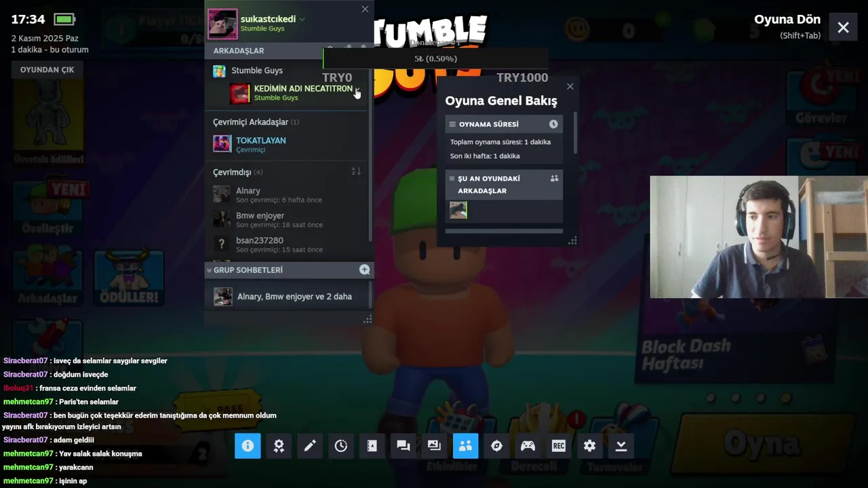Click in-game friend thumbnail in overview panel
Image resolution: width=868 pixels, height=488 pixels.
tap(458, 210)
